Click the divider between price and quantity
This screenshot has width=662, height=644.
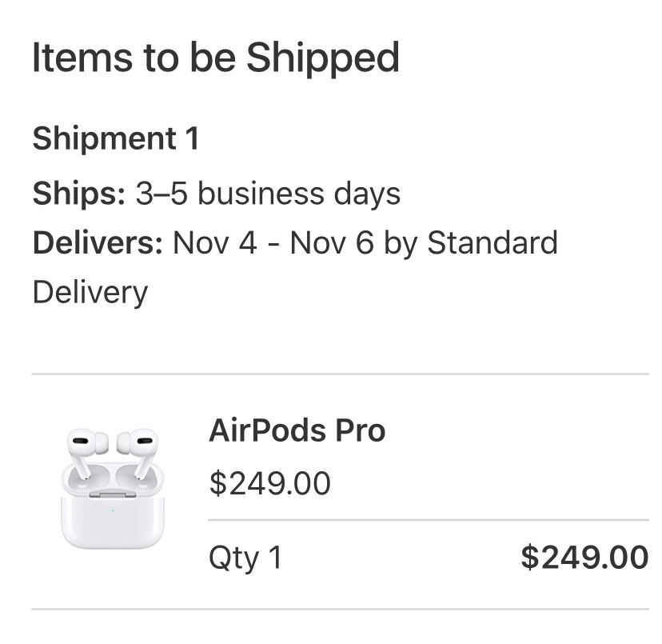(428, 520)
